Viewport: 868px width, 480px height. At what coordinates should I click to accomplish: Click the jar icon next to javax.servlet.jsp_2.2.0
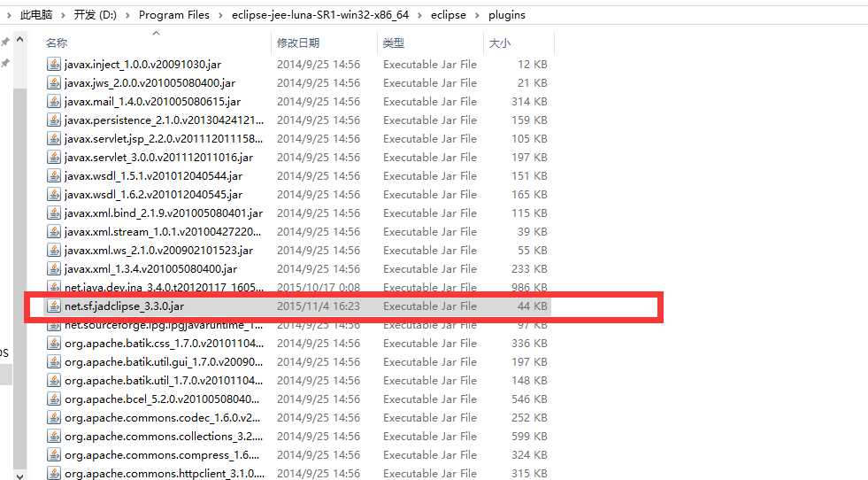(x=54, y=138)
